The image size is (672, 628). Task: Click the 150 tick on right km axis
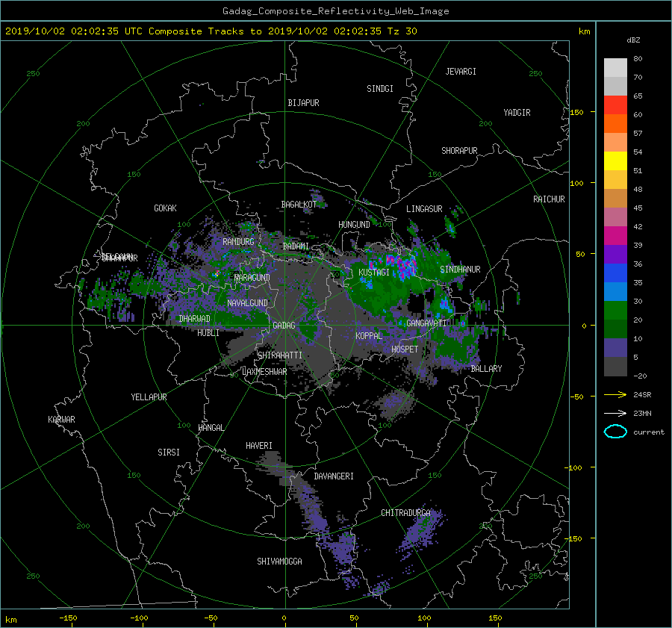[577, 112]
